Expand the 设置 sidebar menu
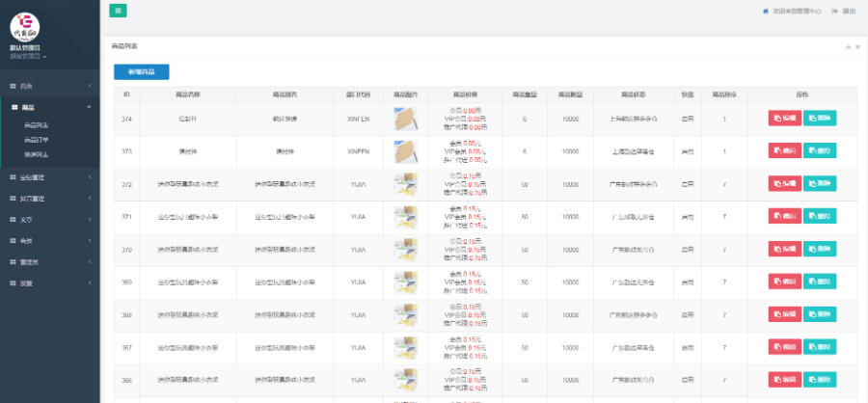Screen dimensions: 868x403 click(x=50, y=282)
